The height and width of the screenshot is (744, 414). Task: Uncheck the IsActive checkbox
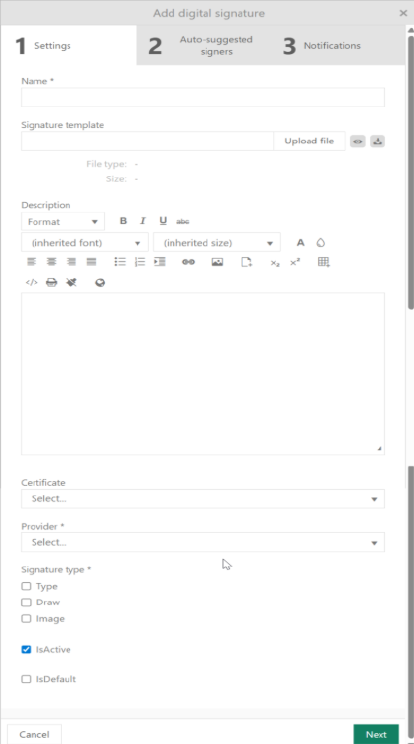pyautogui.click(x=26, y=650)
